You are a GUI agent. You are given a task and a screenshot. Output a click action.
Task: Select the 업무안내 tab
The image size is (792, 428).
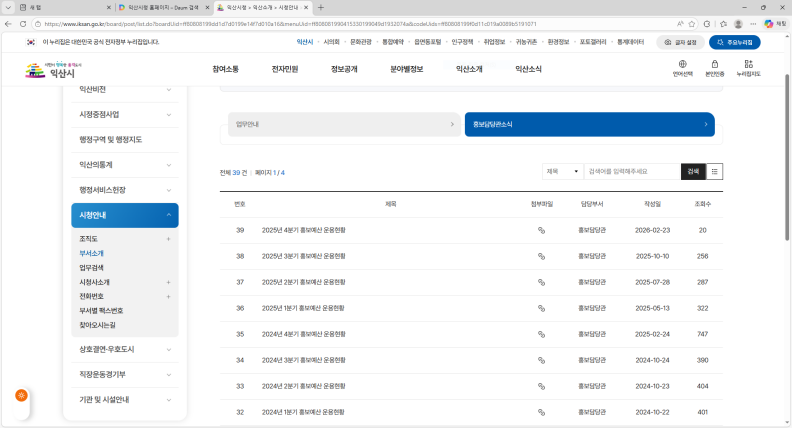[344, 124]
